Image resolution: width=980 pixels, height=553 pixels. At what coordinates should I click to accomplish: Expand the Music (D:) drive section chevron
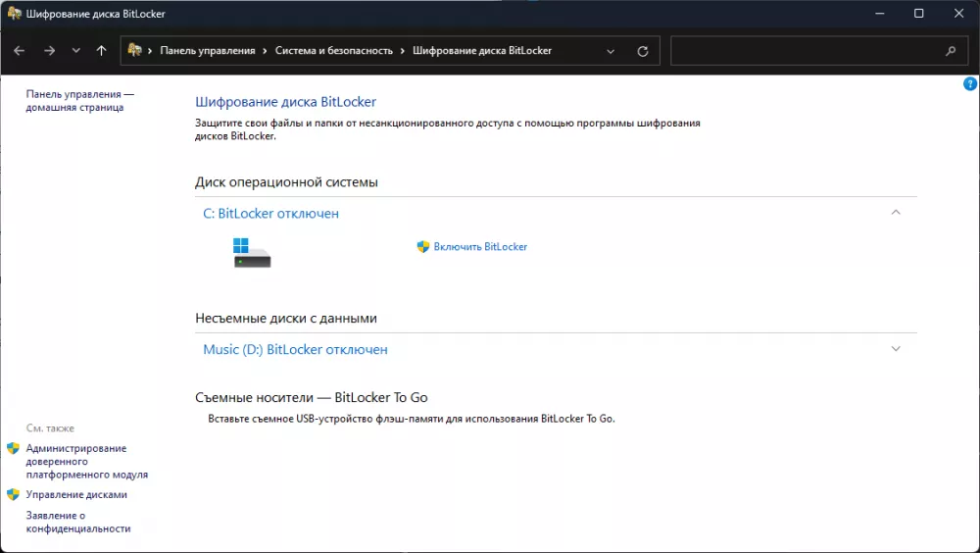895,348
